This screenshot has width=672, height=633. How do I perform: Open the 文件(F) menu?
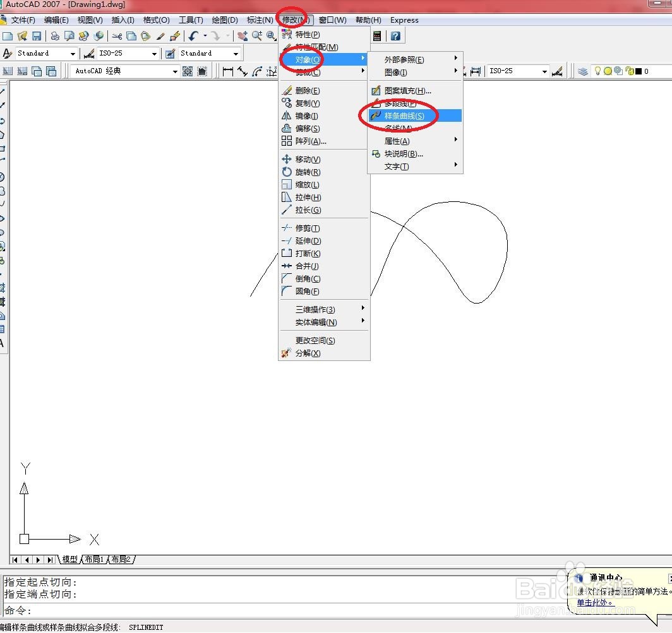point(23,20)
